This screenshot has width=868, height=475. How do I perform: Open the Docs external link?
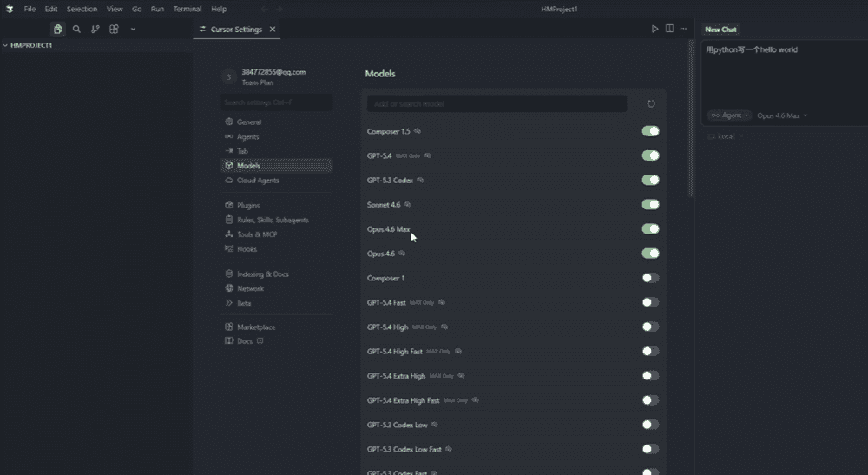245,341
